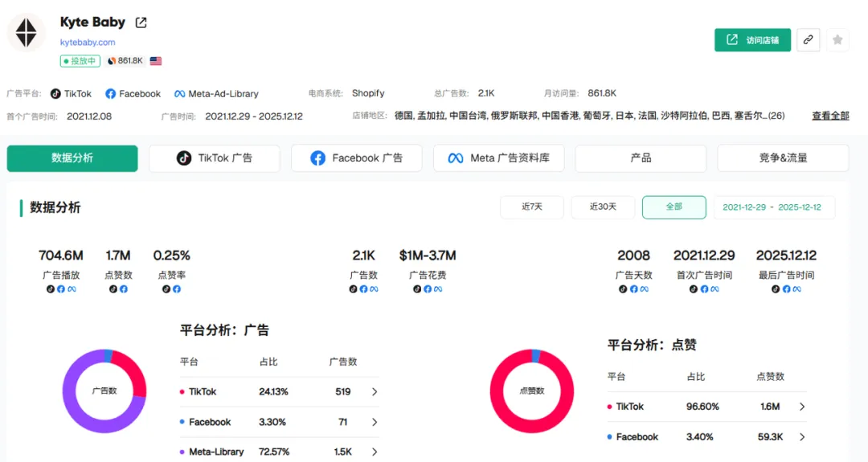
Task: Click 704.6M ad plays value
Action: (x=61, y=256)
